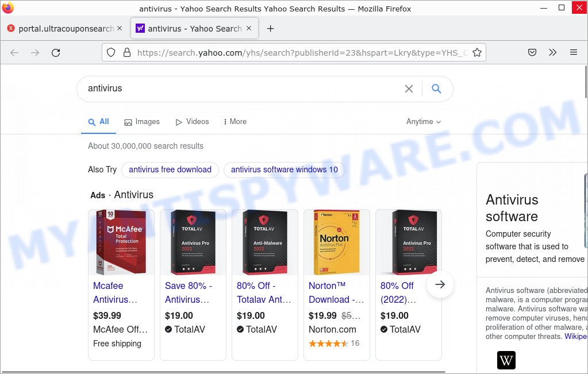Click McAfee Total Protection box image
588x374 pixels.
(x=121, y=242)
